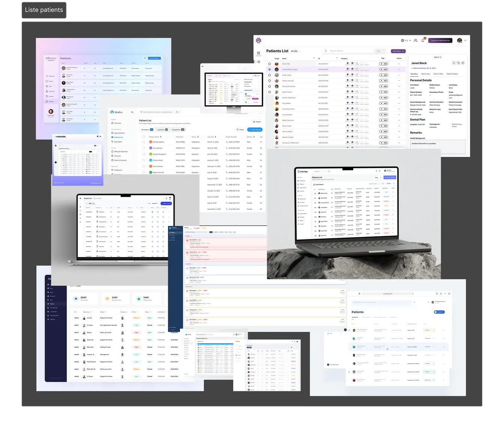Viewport: 504px width, 428px height.
Task: Open the Patient History tab
Action: coord(452,74)
